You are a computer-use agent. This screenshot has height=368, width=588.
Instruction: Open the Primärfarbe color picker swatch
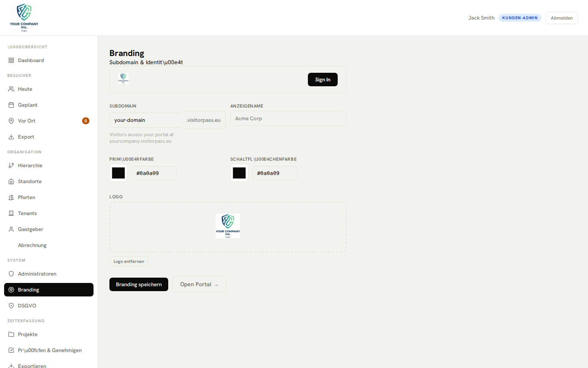point(118,173)
